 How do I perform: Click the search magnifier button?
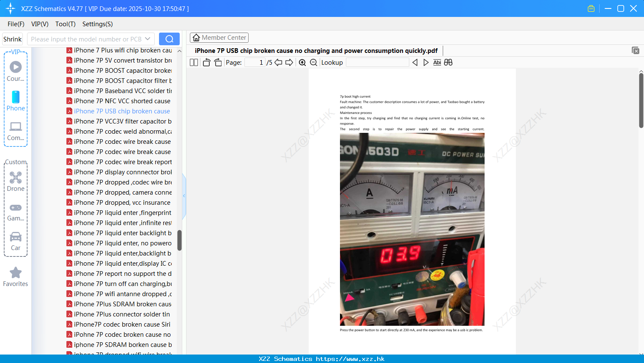(169, 39)
